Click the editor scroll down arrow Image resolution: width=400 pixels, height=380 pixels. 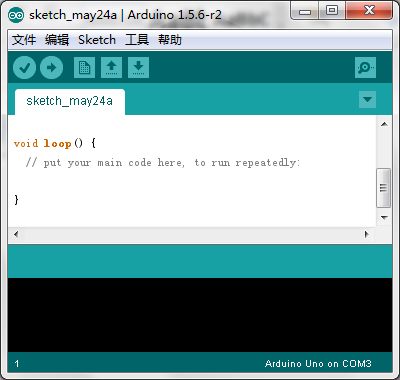pos(384,218)
